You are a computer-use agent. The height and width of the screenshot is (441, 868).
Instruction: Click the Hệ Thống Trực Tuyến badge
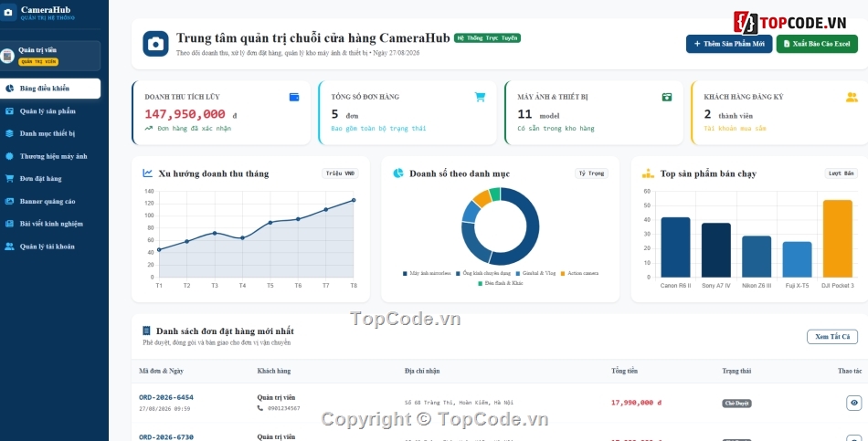[487, 38]
